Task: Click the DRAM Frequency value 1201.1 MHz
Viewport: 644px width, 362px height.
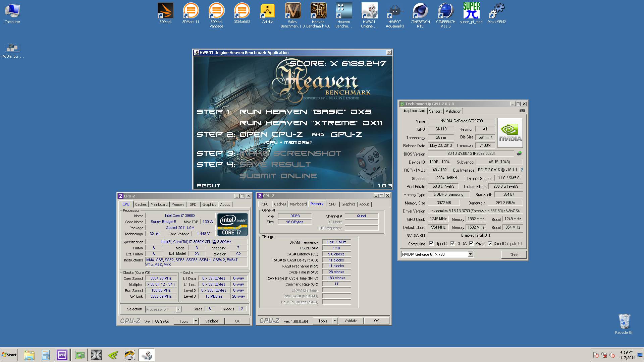Action: pyautogui.click(x=336, y=242)
